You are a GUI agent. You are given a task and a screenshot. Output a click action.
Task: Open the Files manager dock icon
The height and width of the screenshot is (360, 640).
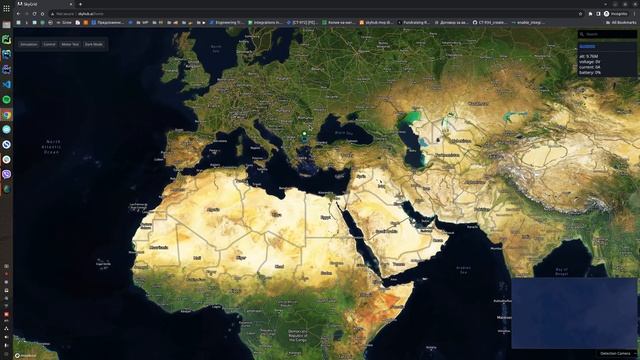7,25
